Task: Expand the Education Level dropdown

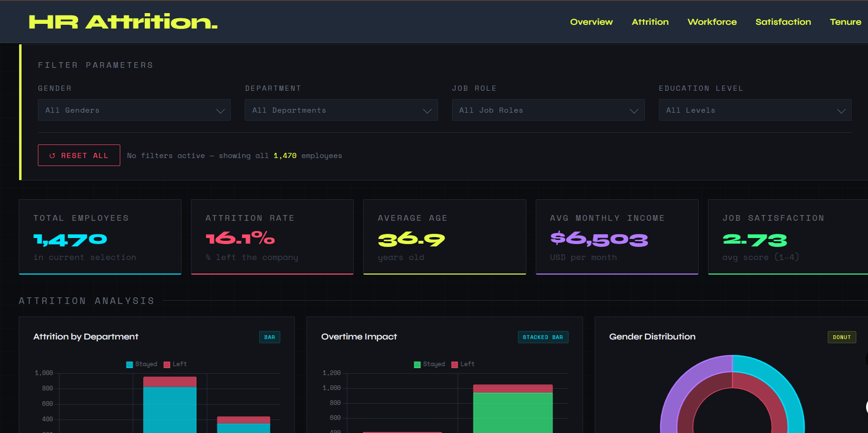Action: click(754, 110)
